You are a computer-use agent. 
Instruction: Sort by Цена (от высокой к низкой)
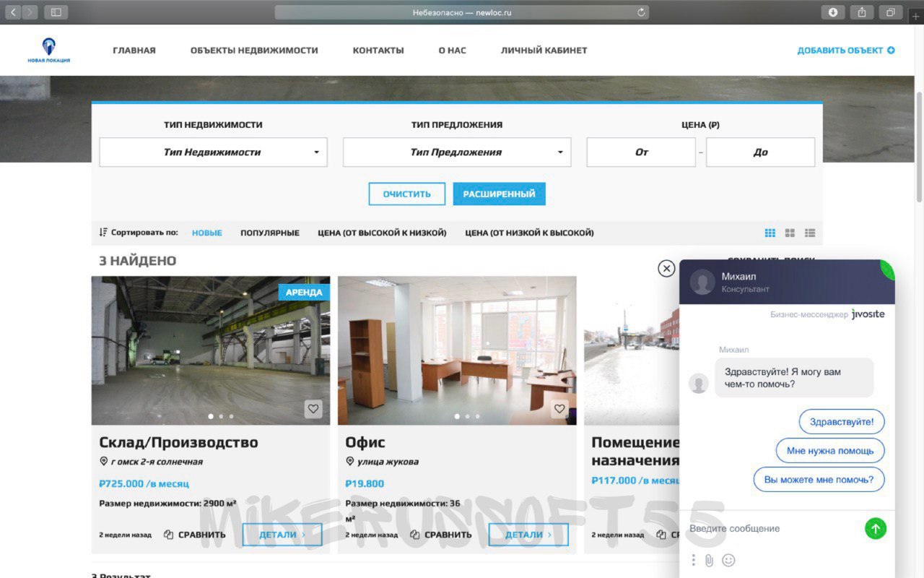pyautogui.click(x=383, y=233)
